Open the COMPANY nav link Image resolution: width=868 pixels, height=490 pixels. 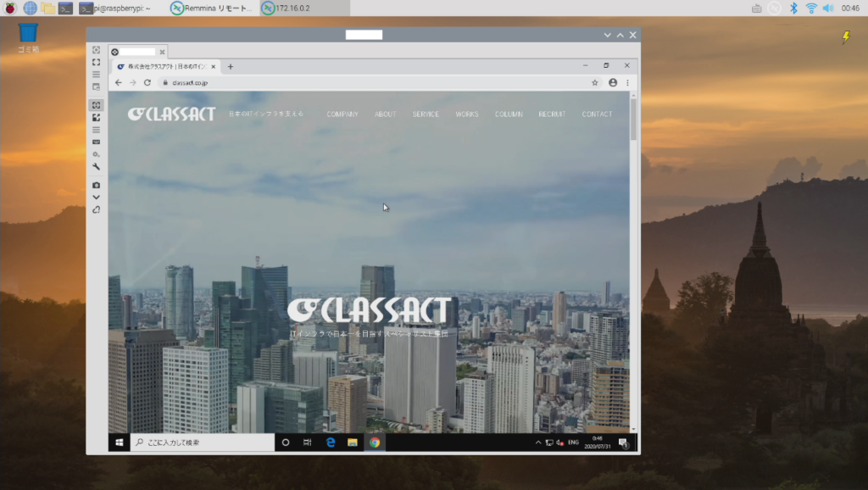click(342, 114)
